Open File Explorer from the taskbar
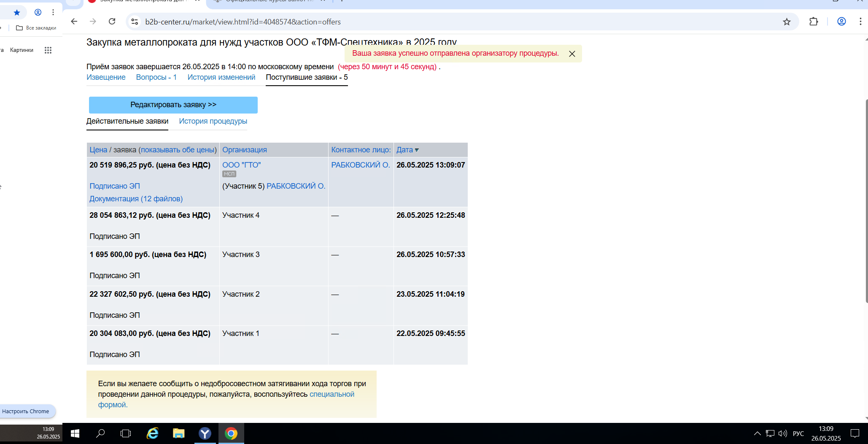 point(179,433)
